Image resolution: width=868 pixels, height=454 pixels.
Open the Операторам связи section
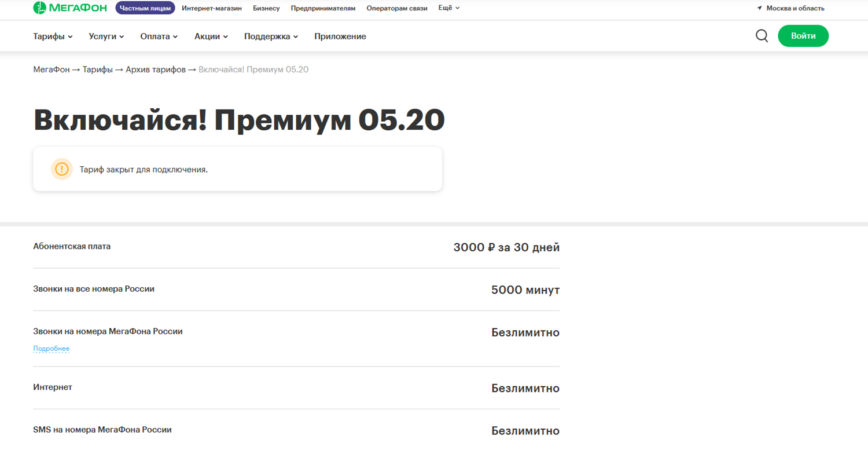pyautogui.click(x=397, y=8)
